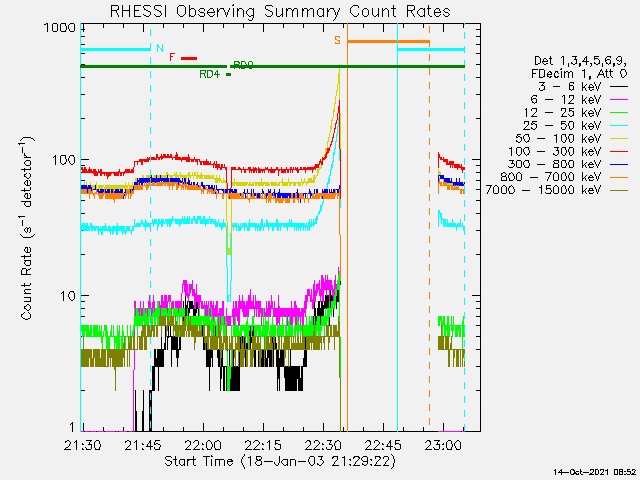Pick the blue line swatch for 300 - 800 keV
Viewport: 640px width, 480px height.
click(x=619, y=164)
